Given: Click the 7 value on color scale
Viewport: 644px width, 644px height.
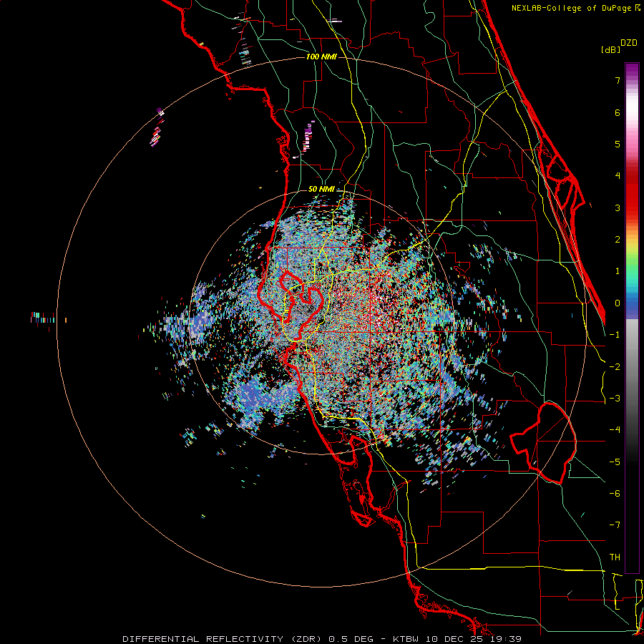Looking at the screenshot, I should click(x=618, y=80).
